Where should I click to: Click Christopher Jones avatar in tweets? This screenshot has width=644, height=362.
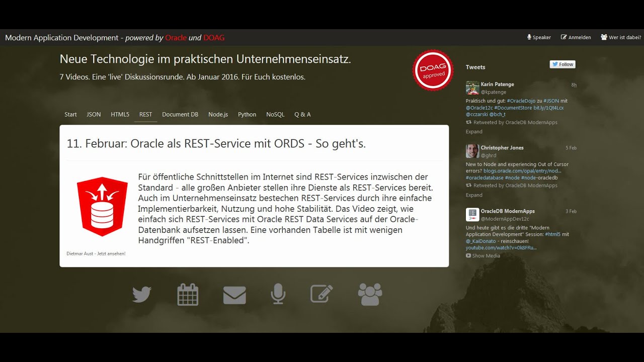pos(472,151)
